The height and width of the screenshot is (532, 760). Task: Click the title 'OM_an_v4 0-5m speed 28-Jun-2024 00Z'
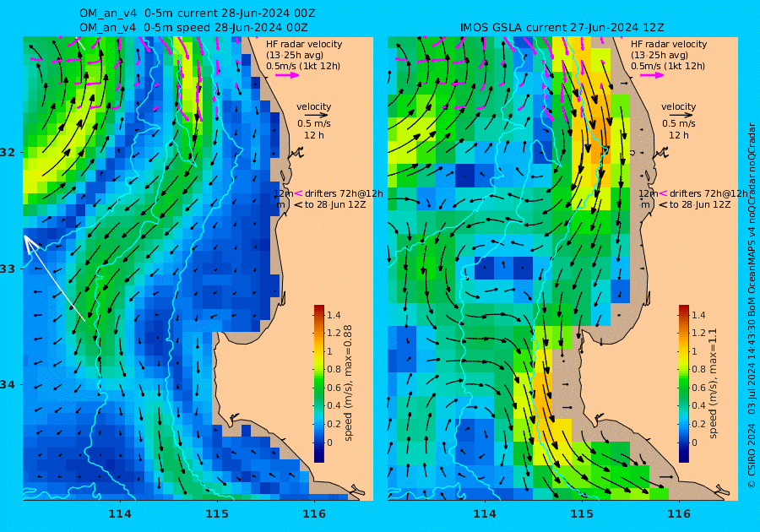[193, 28]
